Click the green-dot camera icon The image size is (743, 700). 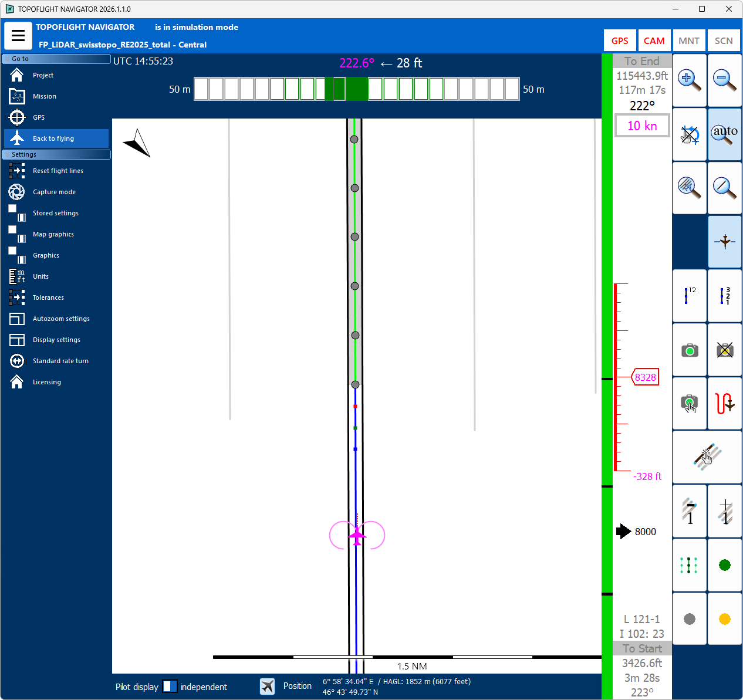[689, 350]
